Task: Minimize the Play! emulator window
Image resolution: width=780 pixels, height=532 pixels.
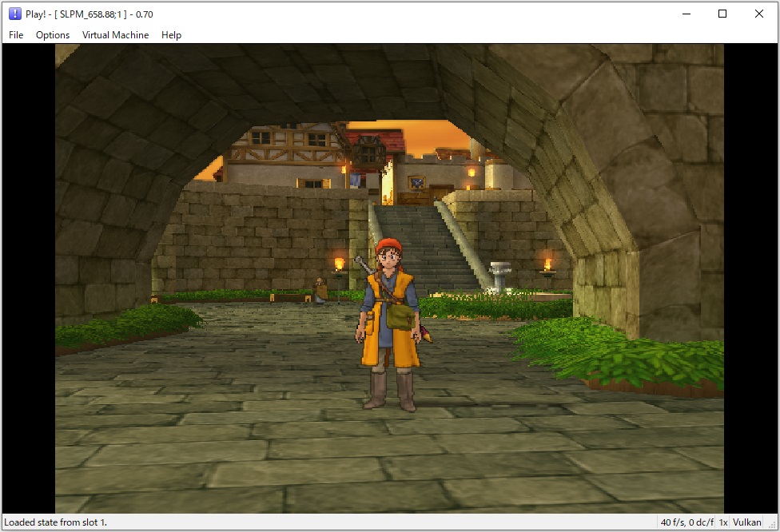Action: tap(686, 14)
